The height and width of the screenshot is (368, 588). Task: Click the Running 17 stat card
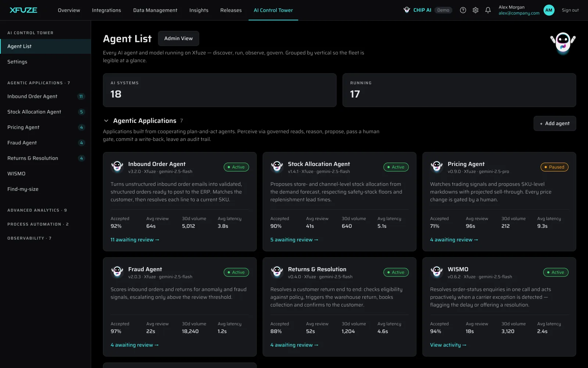tap(459, 90)
